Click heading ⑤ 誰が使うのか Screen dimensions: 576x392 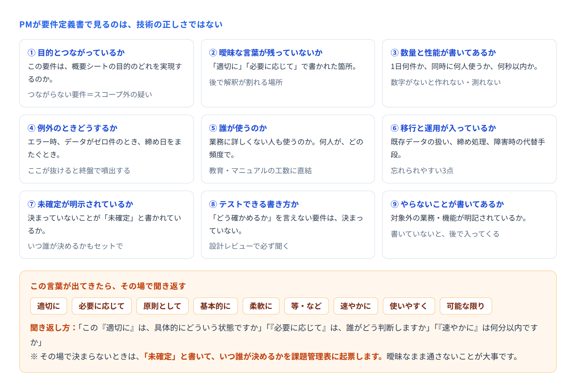pyautogui.click(x=238, y=128)
